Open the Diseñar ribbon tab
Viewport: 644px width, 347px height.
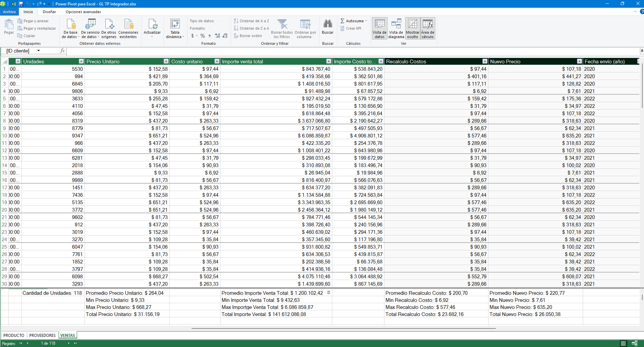[49, 12]
